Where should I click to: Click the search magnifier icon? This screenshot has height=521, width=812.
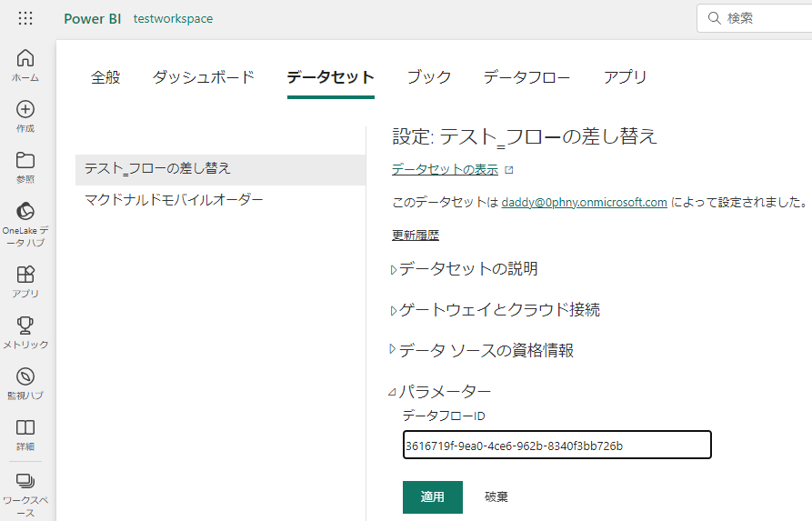tap(714, 18)
